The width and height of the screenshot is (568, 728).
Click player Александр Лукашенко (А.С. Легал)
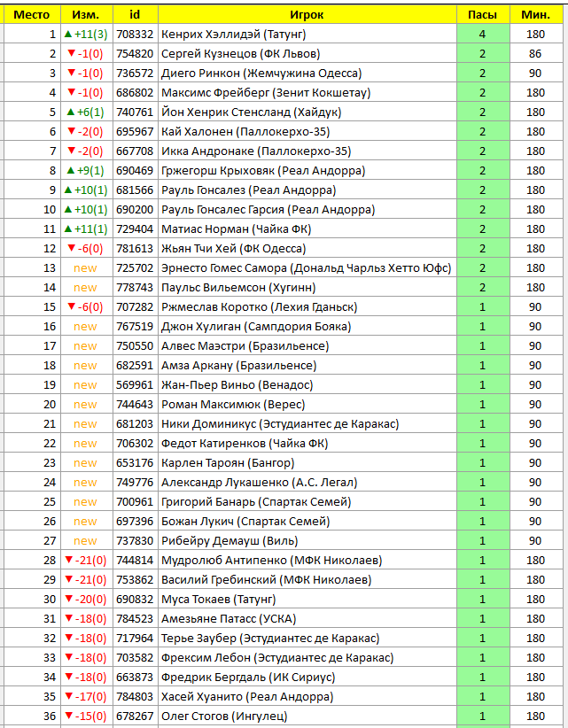click(x=259, y=483)
